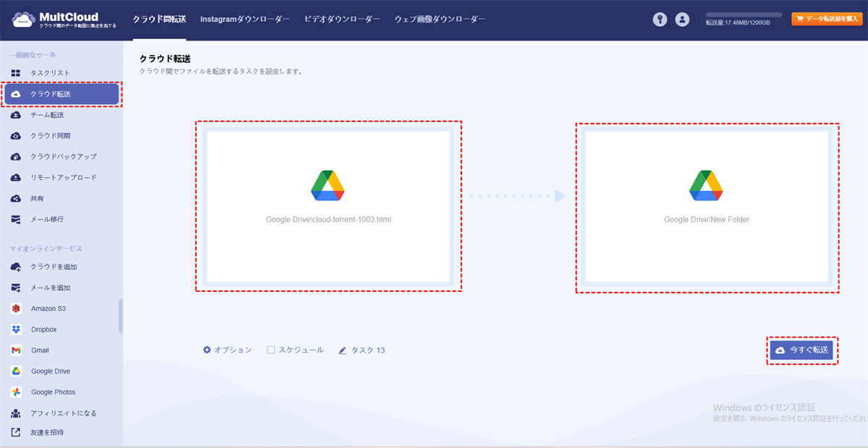Click the アフィリエイトになる people icon

(x=16, y=413)
